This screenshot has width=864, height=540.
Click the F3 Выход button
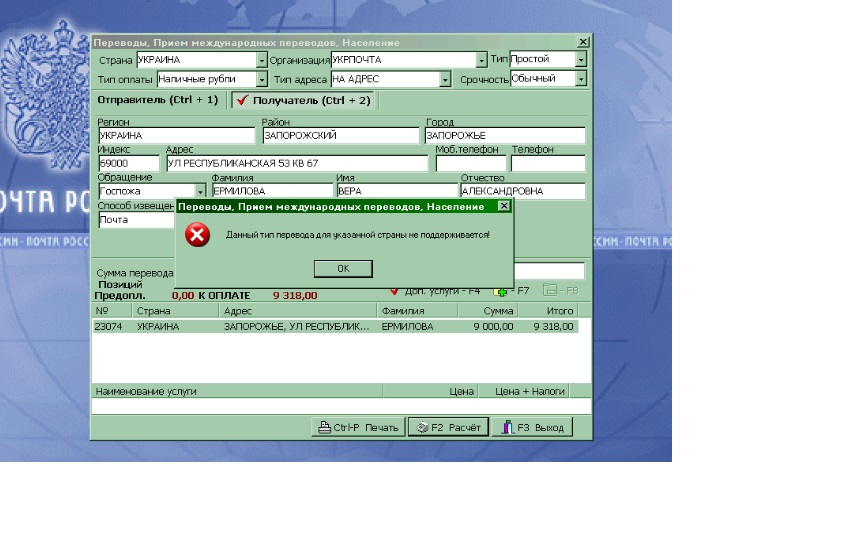point(532,427)
